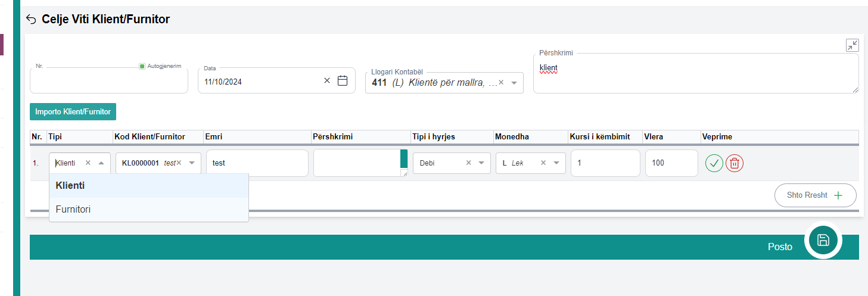This screenshot has width=868, height=296.
Task: Open the calendar date picker icon
Action: (343, 81)
